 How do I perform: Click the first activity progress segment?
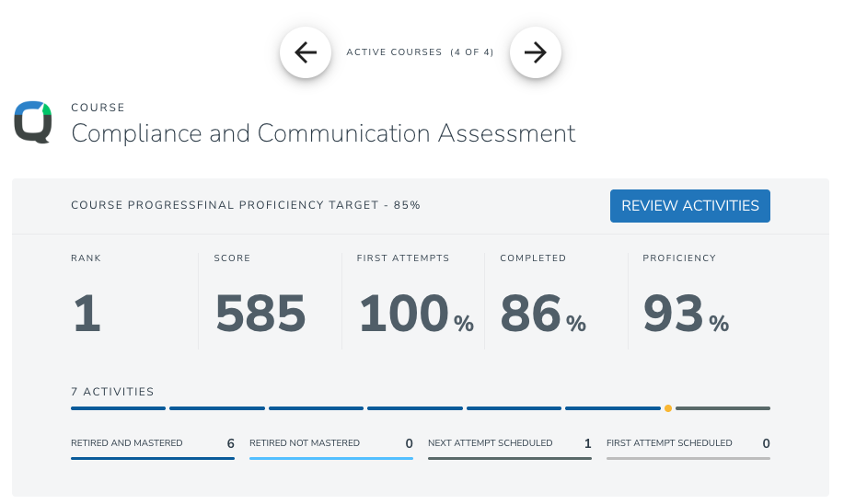tap(119, 408)
